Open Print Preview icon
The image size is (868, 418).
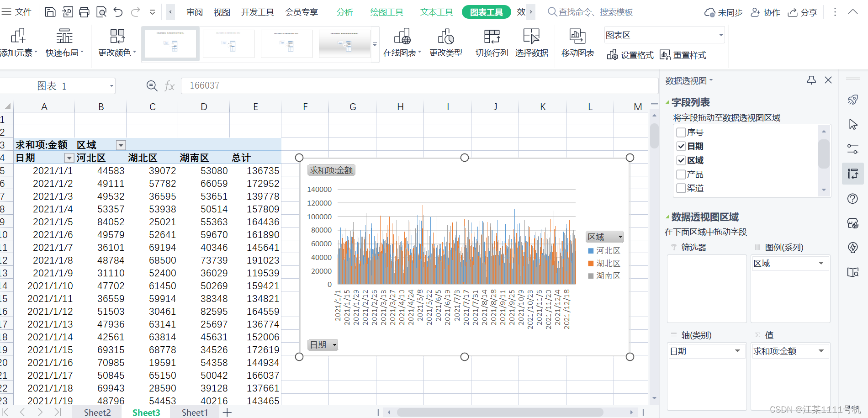(101, 12)
